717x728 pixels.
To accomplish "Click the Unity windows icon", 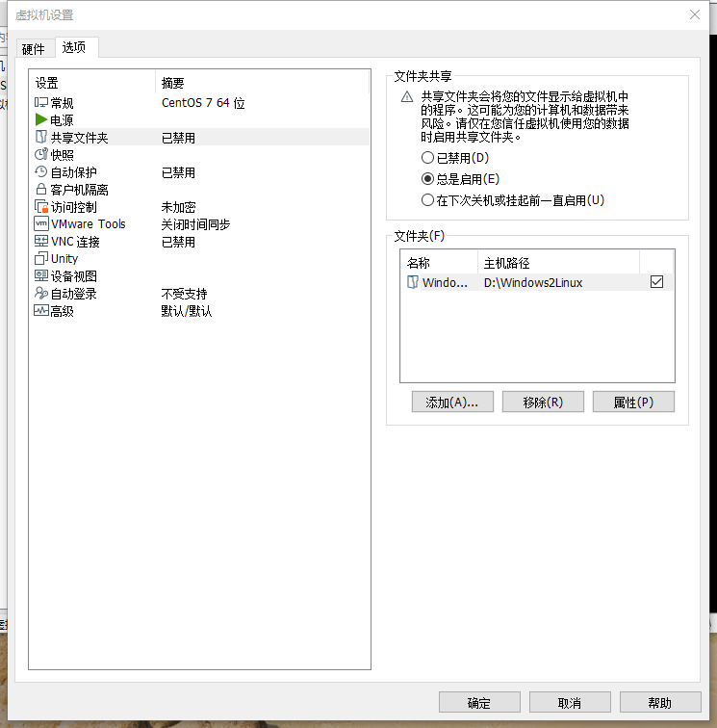I will tap(41, 258).
